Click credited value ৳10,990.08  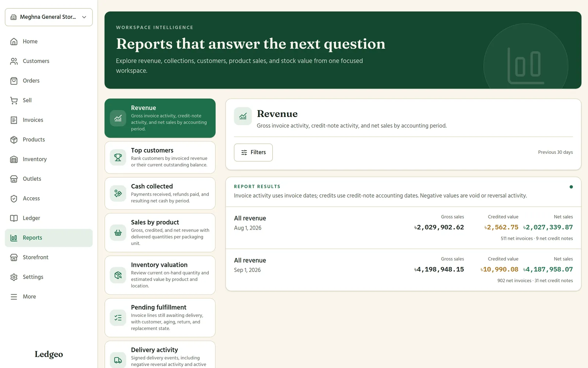[499, 269]
